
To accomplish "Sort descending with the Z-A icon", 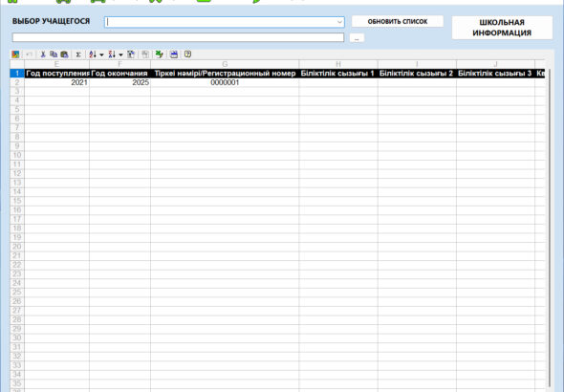I will point(112,54).
